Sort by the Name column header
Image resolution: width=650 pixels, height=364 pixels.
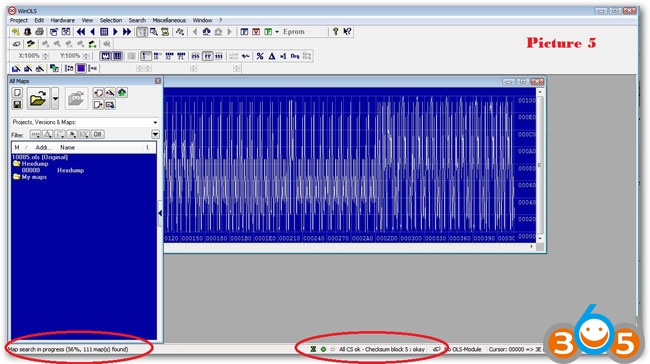click(68, 148)
